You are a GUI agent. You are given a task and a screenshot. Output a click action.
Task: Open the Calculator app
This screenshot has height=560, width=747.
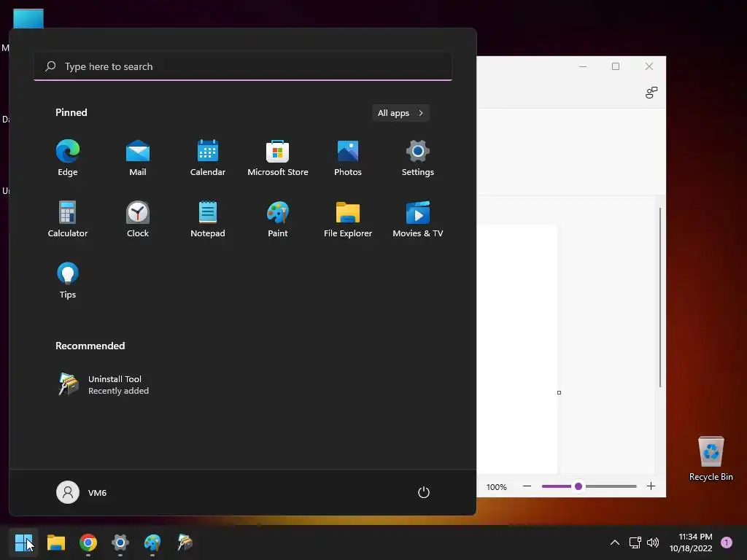pyautogui.click(x=68, y=219)
